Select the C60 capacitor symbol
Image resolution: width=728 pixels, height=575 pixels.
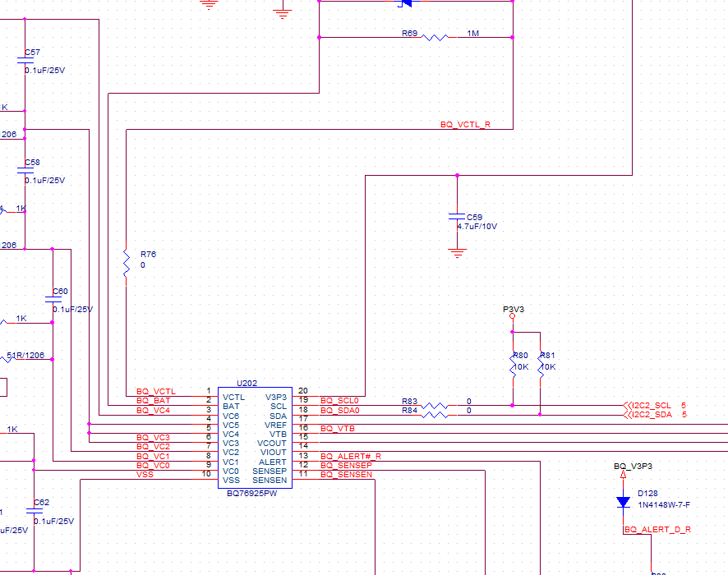53,299
